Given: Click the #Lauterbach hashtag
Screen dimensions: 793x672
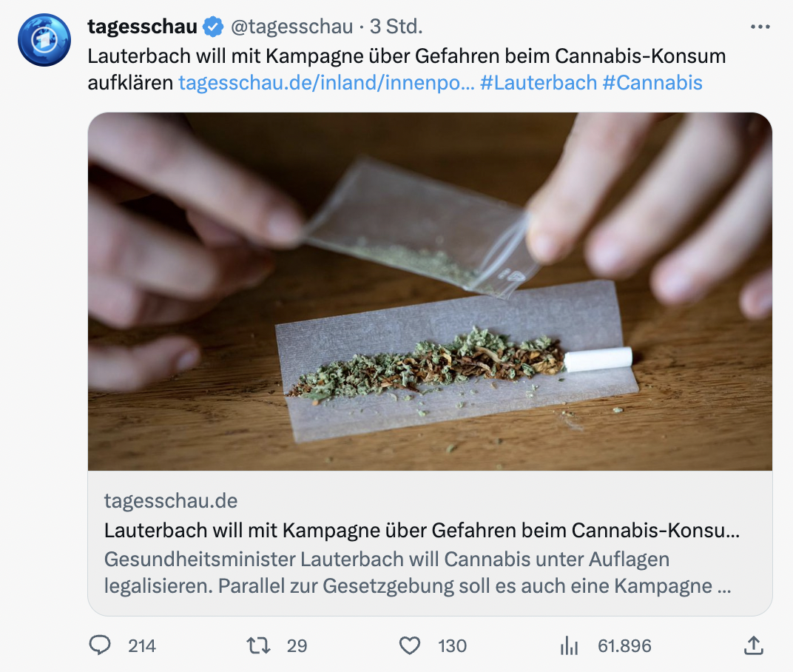Looking at the screenshot, I should point(539,82).
